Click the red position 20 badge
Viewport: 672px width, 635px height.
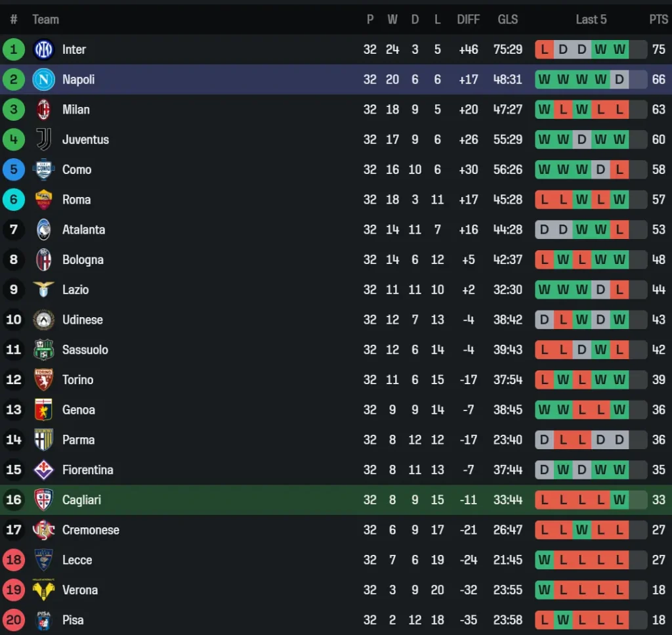14,620
